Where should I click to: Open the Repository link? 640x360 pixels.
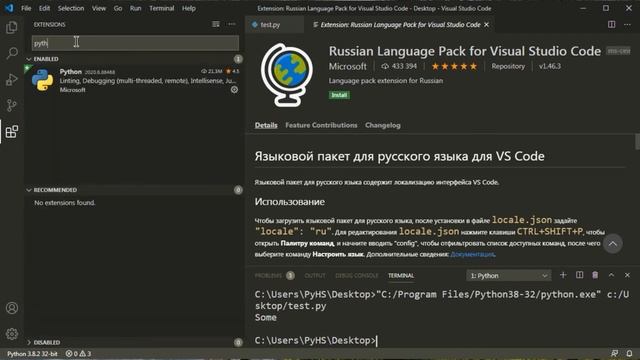(x=508, y=66)
